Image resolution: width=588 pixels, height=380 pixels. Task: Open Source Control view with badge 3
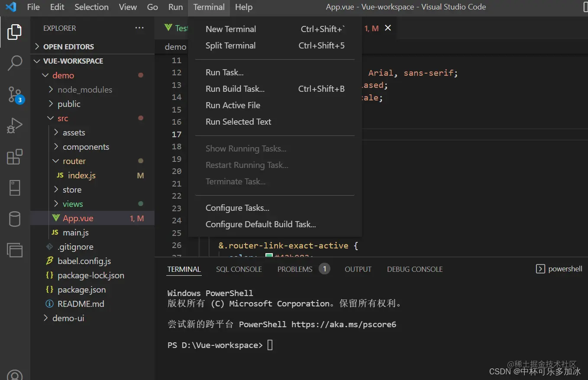click(16, 95)
